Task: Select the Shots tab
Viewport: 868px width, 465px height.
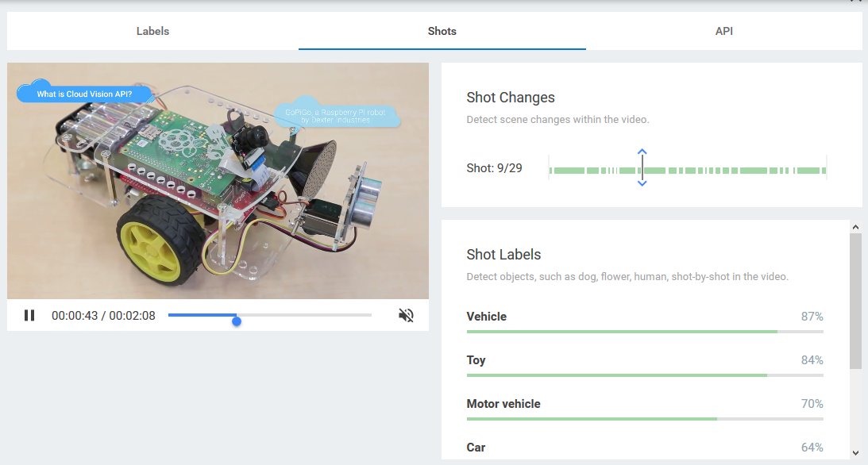Action: click(x=442, y=31)
